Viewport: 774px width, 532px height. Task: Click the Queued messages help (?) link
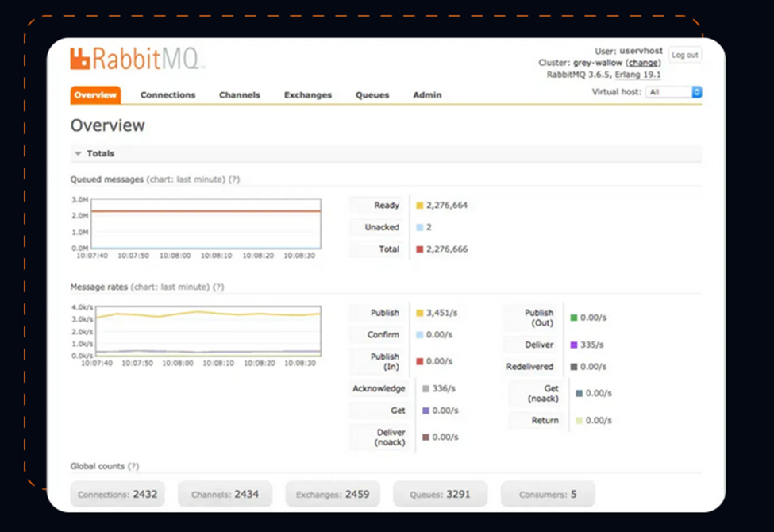coord(234,179)
